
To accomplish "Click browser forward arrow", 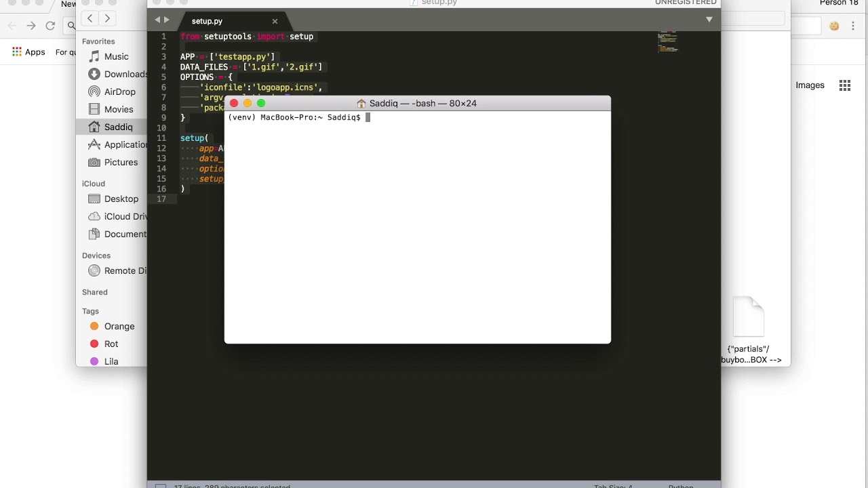I will click(31, 26).
